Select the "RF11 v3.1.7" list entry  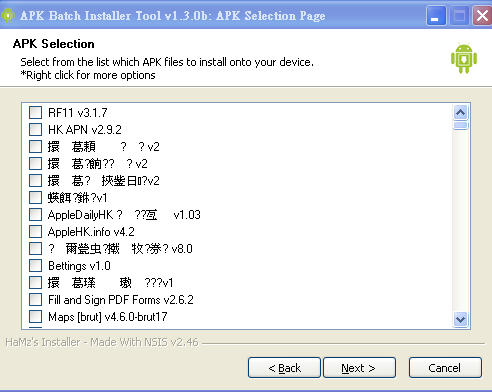tap(78, 113)
